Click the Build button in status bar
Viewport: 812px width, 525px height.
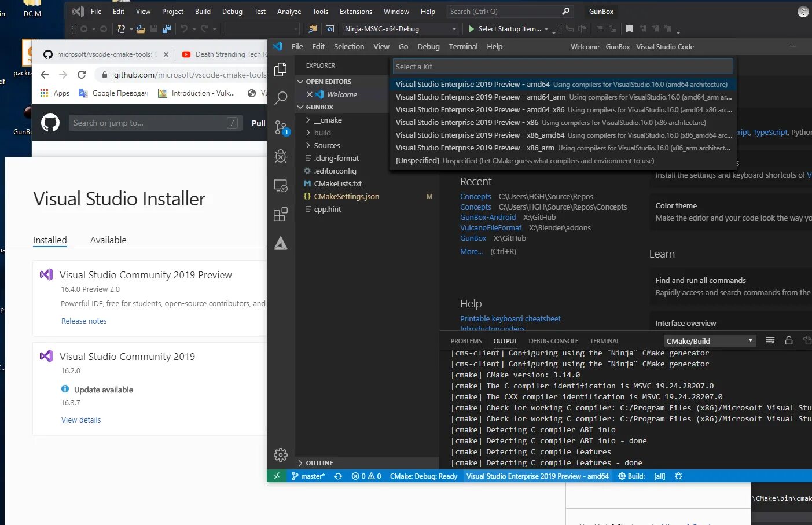coord(631,476)
